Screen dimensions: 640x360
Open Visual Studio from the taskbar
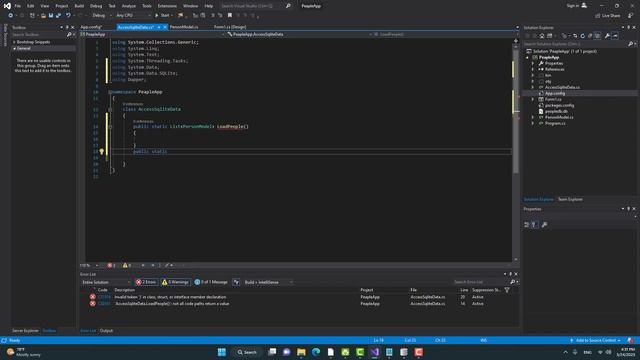(x=375, y=352)
